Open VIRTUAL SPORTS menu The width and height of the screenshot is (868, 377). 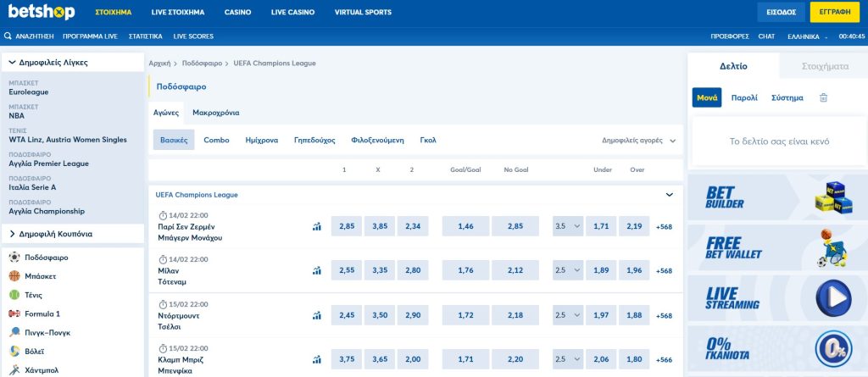tap(363, 12)
